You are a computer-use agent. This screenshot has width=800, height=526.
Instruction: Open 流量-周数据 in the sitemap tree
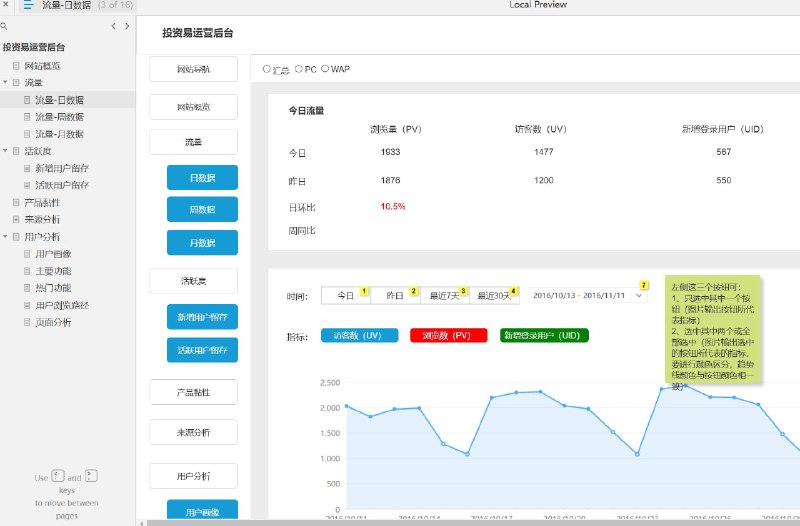click(x=59, y=117)
